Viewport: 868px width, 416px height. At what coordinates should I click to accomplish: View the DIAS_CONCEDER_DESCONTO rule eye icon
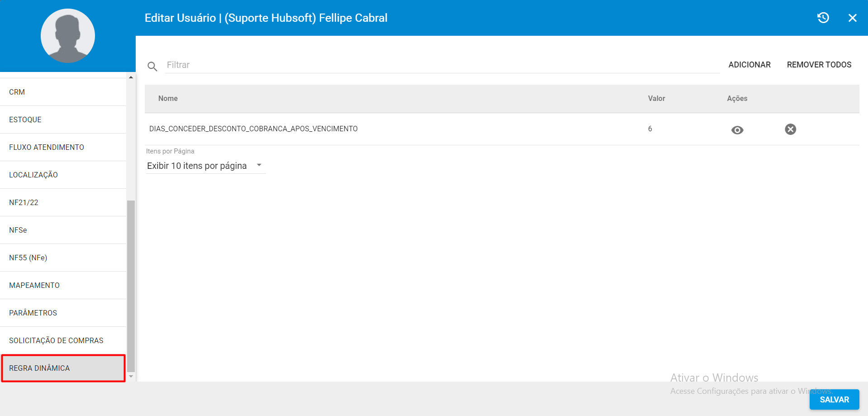pyautogui.click(x=737, y=130)
